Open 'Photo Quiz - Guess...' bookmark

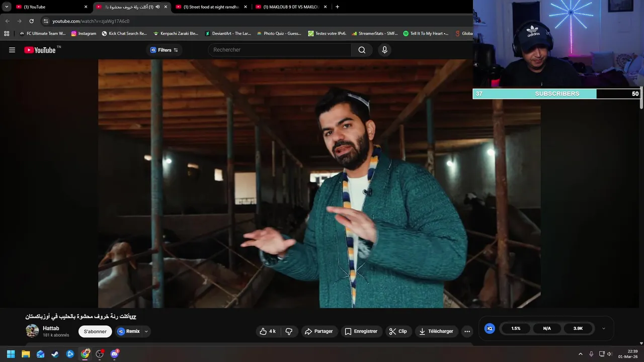click(x=279, y=34)
